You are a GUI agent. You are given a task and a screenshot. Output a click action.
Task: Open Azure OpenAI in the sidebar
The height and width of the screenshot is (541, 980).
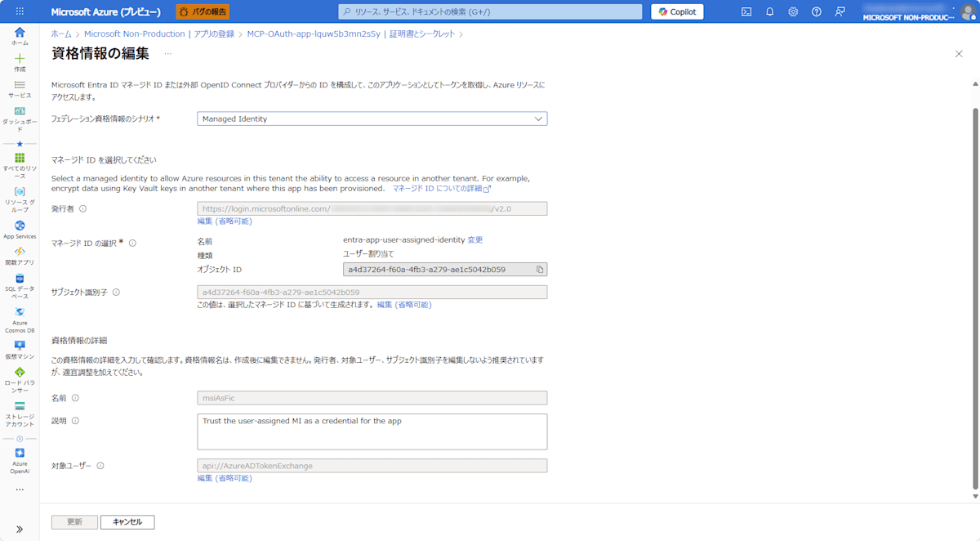click(20, 461)
